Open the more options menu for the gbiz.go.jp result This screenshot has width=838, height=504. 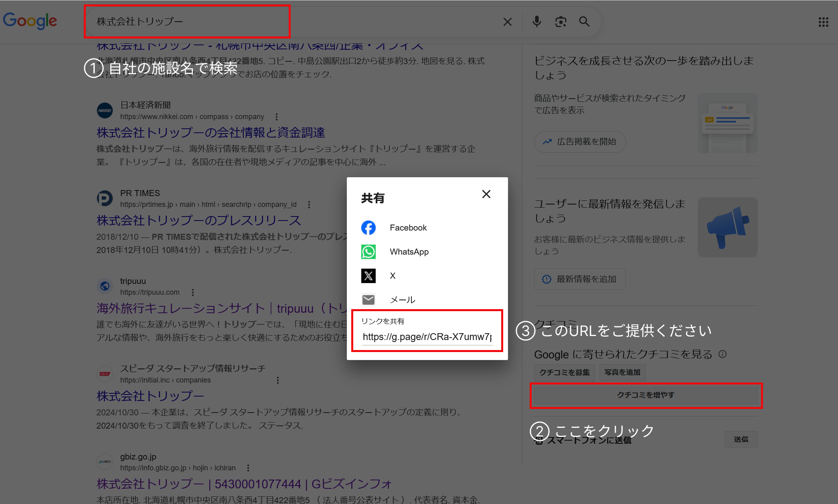click(248, 468)
